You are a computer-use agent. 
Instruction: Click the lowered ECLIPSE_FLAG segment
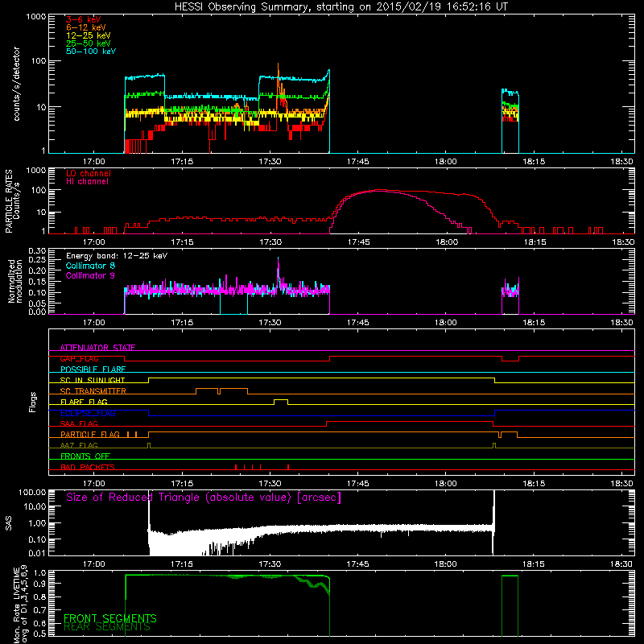pyautogui.click(x=321, y=414)
